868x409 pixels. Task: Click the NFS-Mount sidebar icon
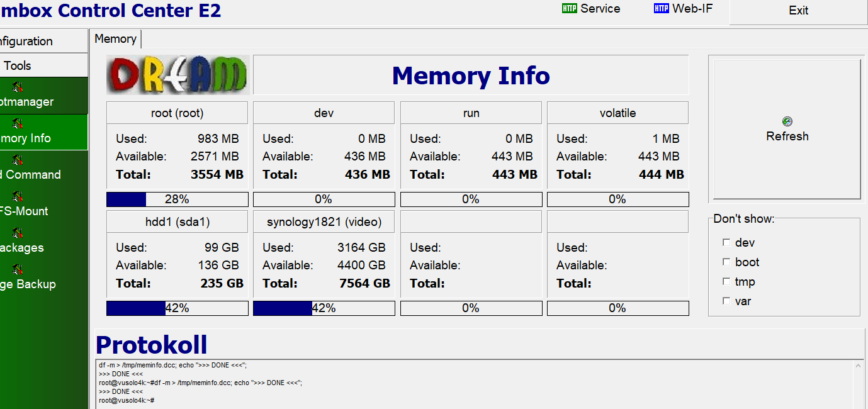click(x=18, y=197)
